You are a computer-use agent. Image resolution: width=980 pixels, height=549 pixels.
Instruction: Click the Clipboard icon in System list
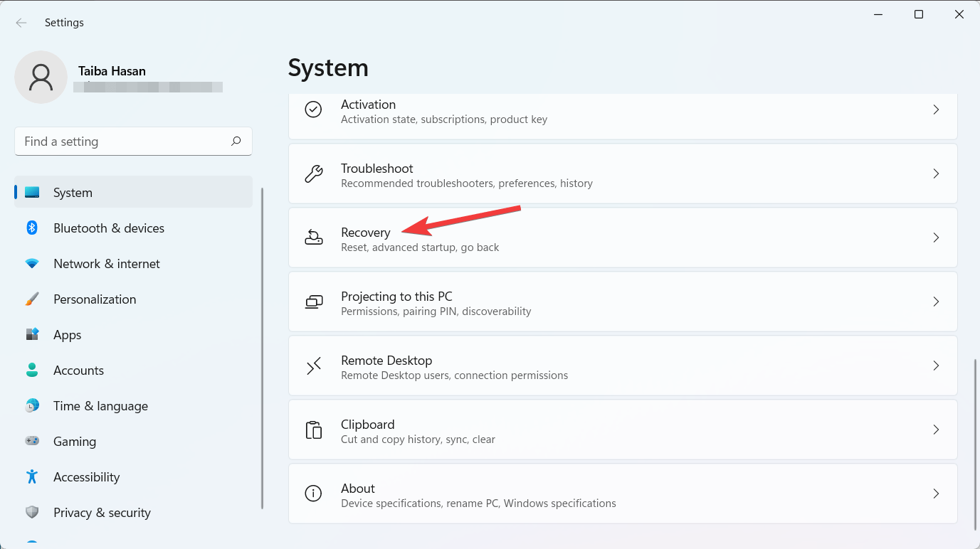(313, 430)
